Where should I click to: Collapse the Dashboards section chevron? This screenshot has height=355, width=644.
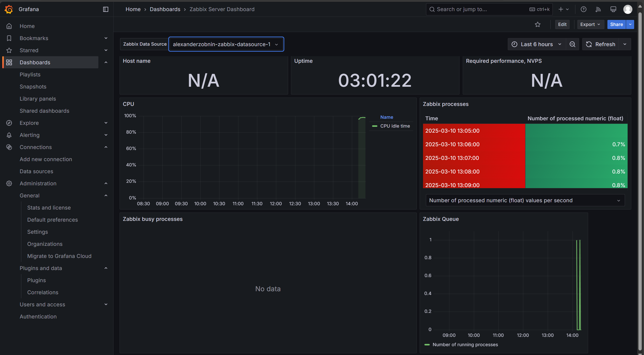[x=106, y=62]
